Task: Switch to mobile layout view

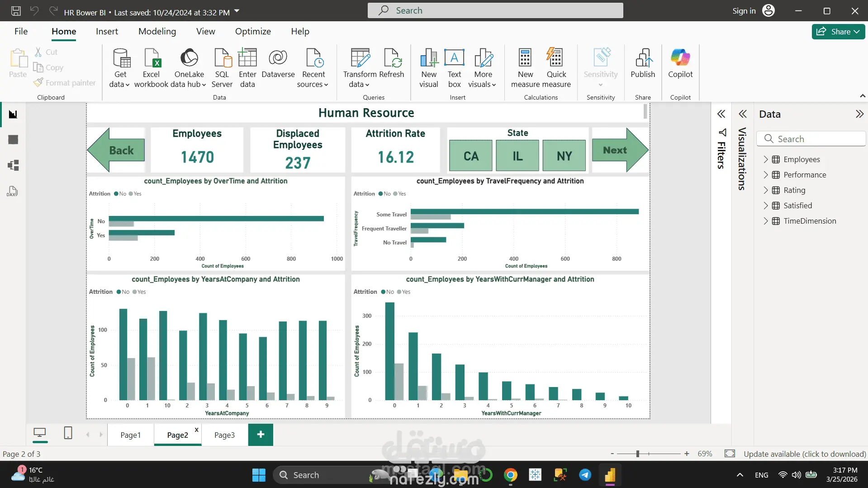Action: click(68, 433)
